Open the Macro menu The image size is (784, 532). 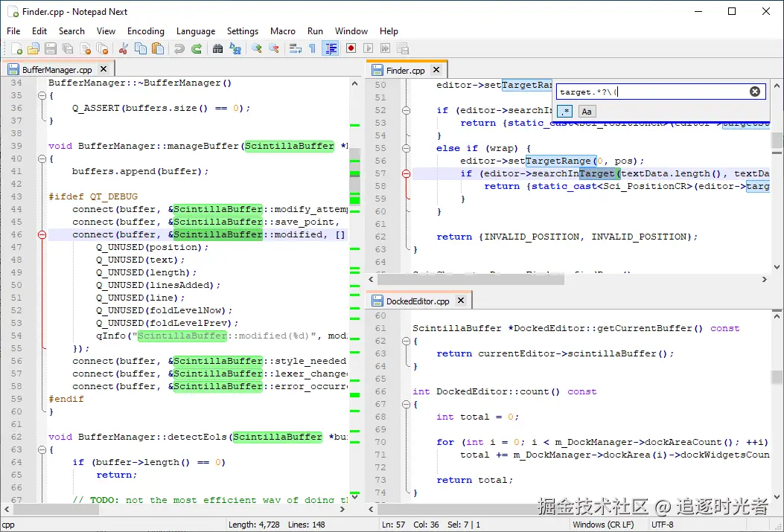[283, 31]
